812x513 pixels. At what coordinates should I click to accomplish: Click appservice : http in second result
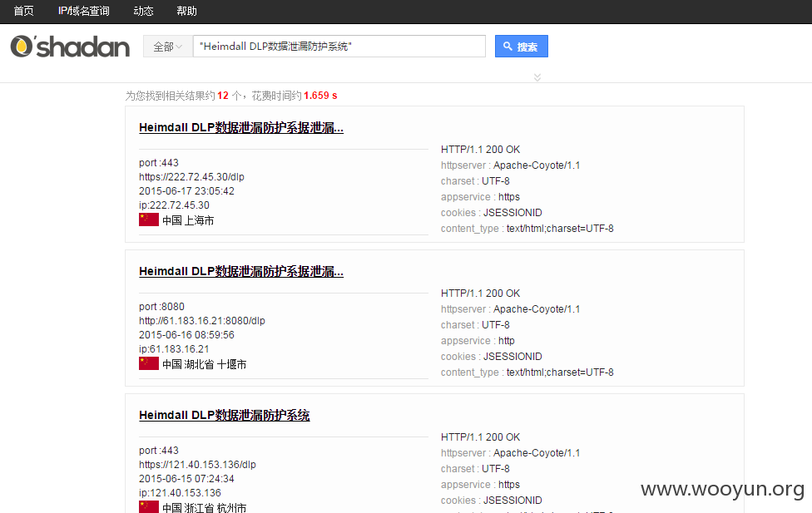[x=478, y=341]
